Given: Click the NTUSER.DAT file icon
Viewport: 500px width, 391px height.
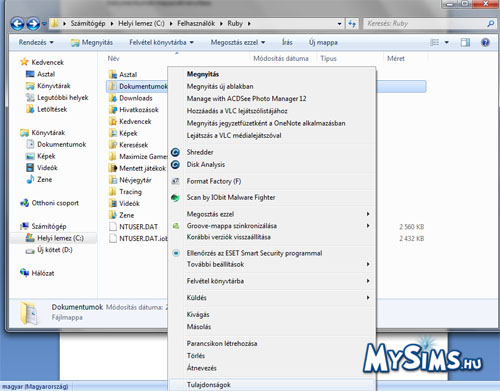Looking at the screenshot, I should (113, 227).
